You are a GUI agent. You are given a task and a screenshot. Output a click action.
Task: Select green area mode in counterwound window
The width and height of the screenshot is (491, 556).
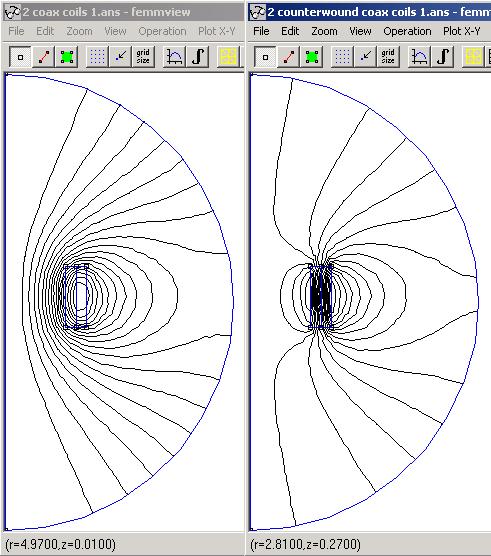point(312,57)
